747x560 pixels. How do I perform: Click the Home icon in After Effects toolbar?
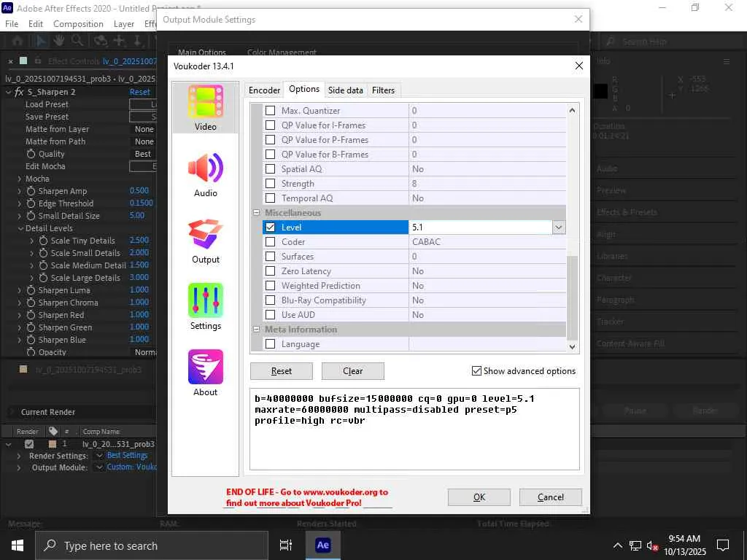tap(18, 41)
